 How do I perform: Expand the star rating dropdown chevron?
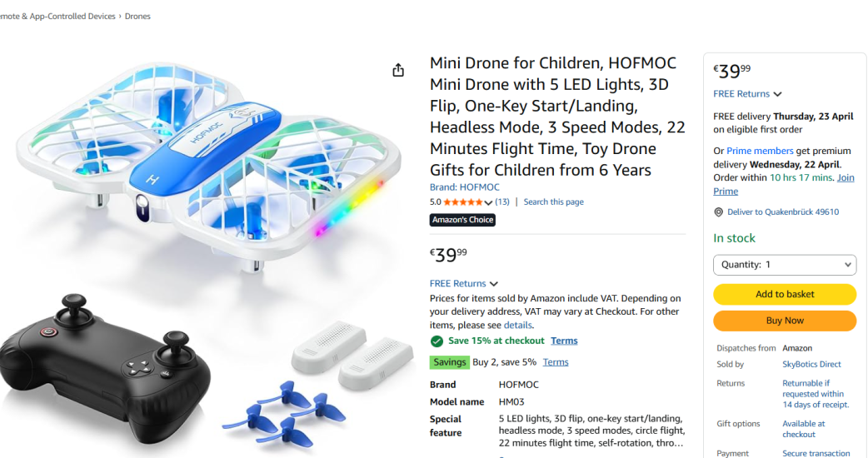pos(488,202)
